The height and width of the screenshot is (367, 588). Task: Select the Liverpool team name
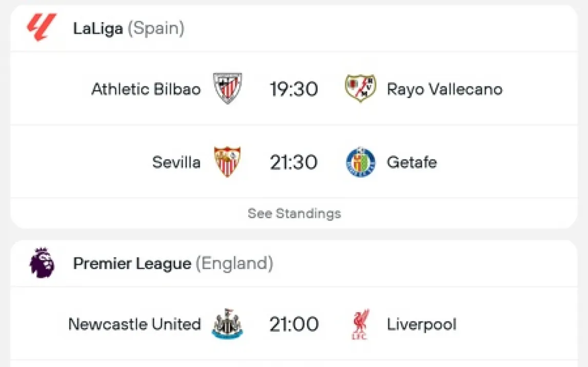421,324
